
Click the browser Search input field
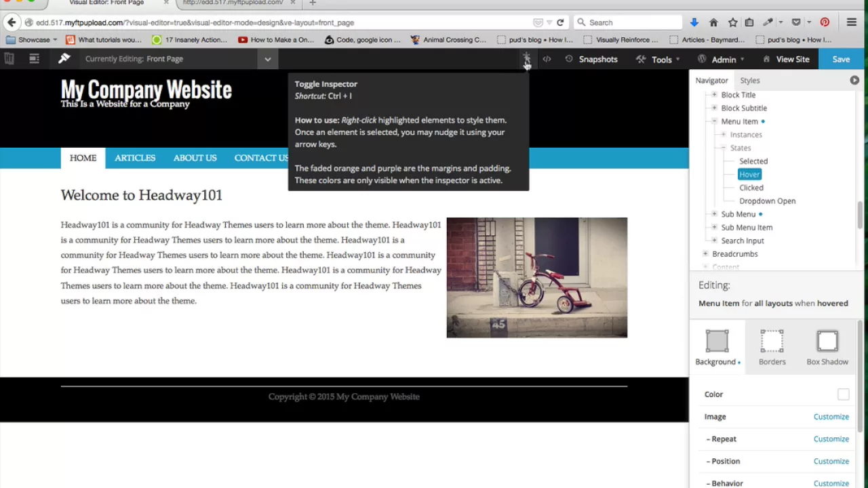pos(627,22)
